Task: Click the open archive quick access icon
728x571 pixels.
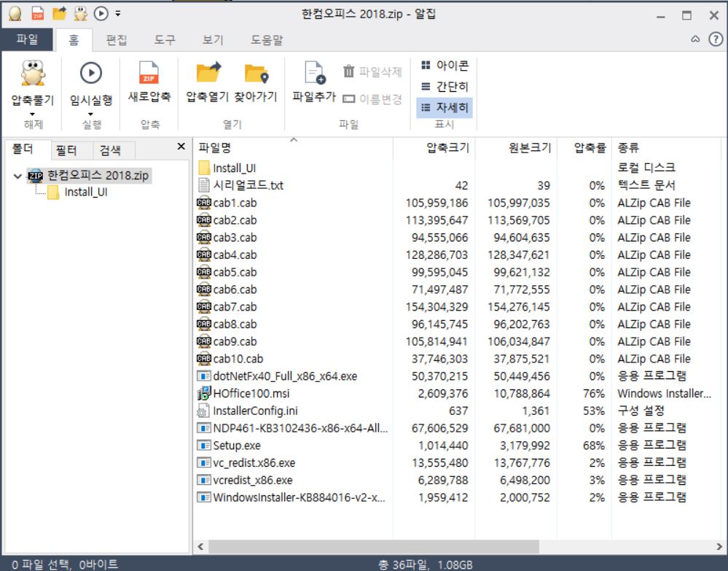Action: tap(60, 13)
